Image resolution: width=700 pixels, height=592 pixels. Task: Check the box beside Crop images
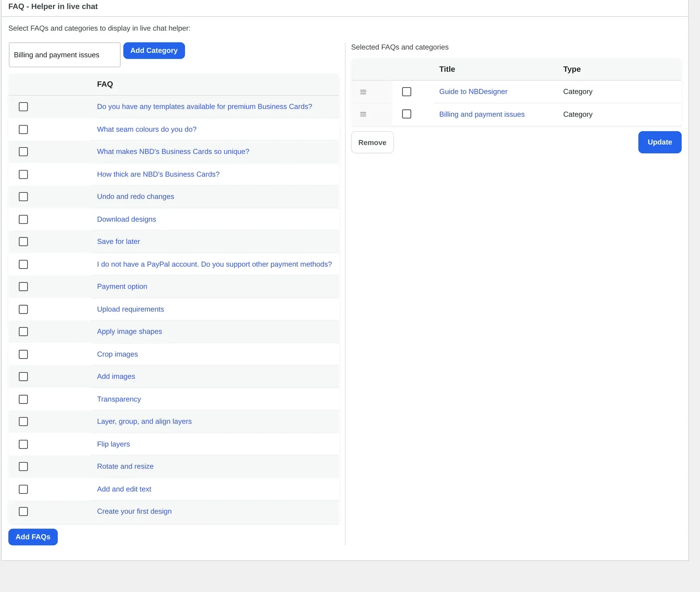coord(24,355)
